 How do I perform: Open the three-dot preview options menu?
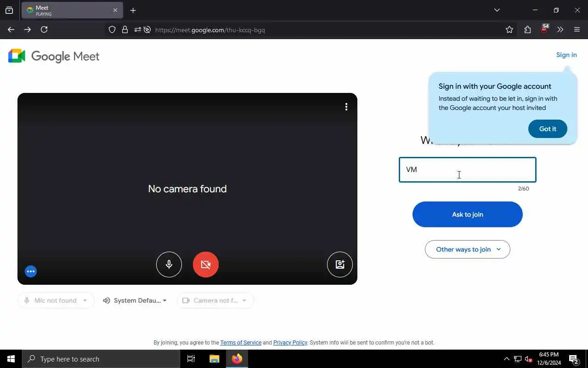tap(346, 107)
